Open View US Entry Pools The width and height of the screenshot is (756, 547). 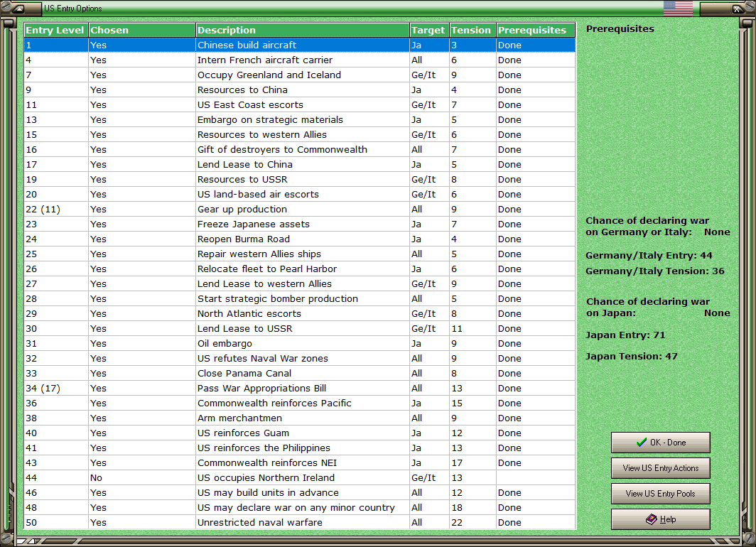point(660,494)
